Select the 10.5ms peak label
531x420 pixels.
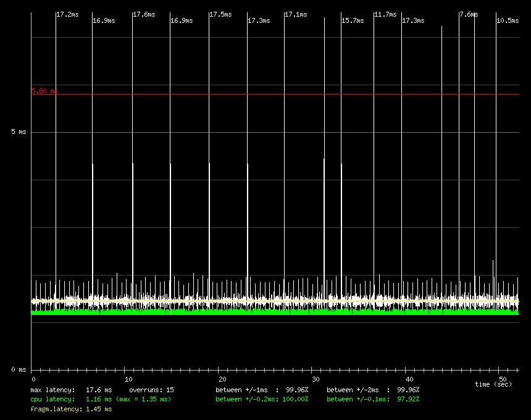point(508,20)
